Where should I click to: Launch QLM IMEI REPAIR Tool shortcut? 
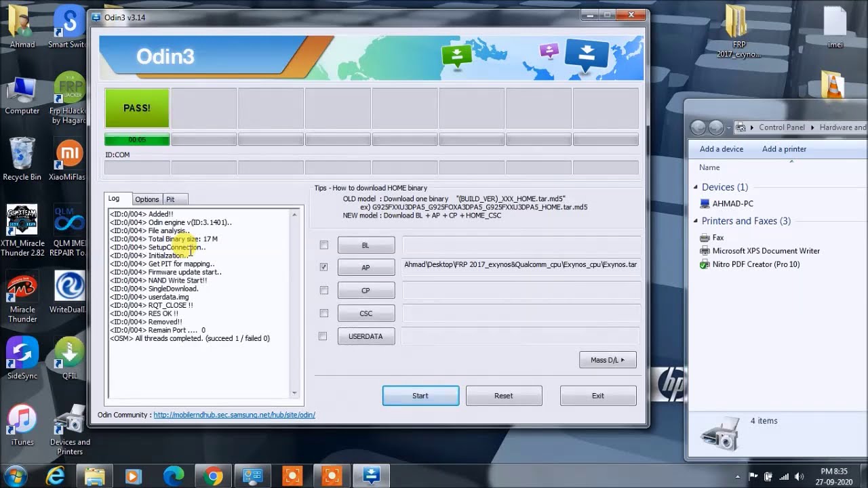[x=68, y=231]
